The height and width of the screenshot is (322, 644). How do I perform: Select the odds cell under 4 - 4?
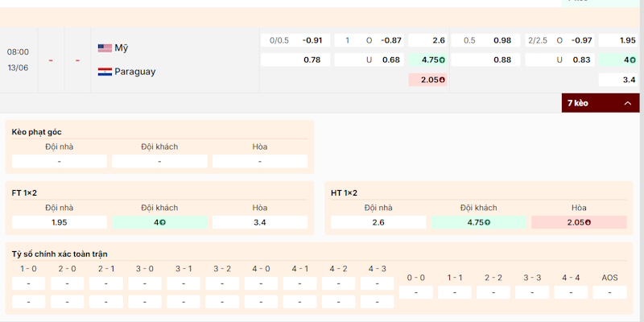pyautogui.click(x=571, y=292)
